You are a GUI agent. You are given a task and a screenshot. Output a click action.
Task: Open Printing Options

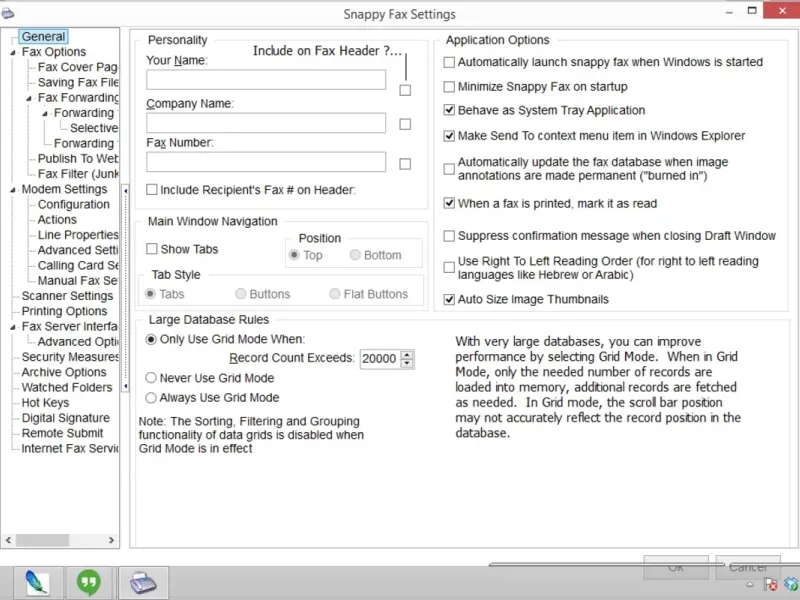click(x=64, y=311)
